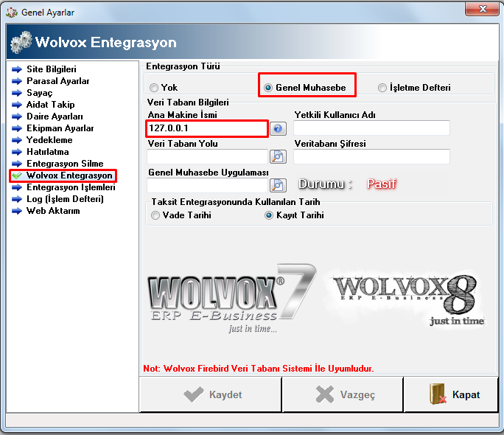This screenshot has height=435, width=504.
Task: Go to Yedekleme settings
Action: click(49, 140)
